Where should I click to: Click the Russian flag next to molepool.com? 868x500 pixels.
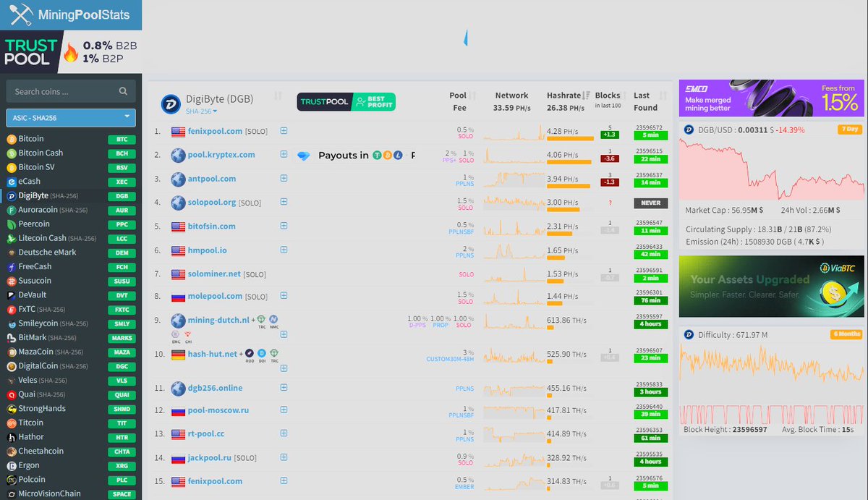pyautogui.click(x=178, y=296)
